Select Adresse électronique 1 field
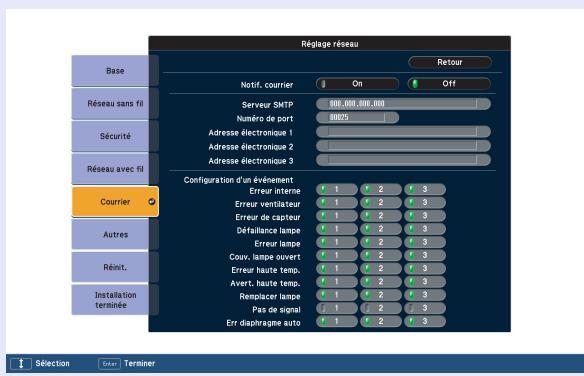 click(403, 132)
